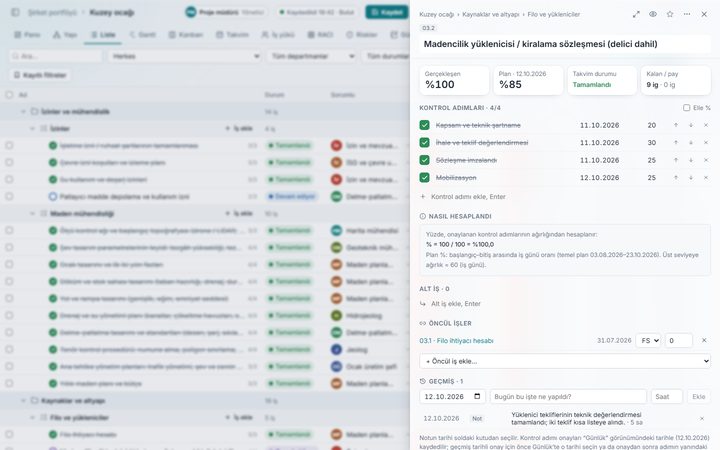Remove the 03.1 predecessor link

[x=704, y=340]
